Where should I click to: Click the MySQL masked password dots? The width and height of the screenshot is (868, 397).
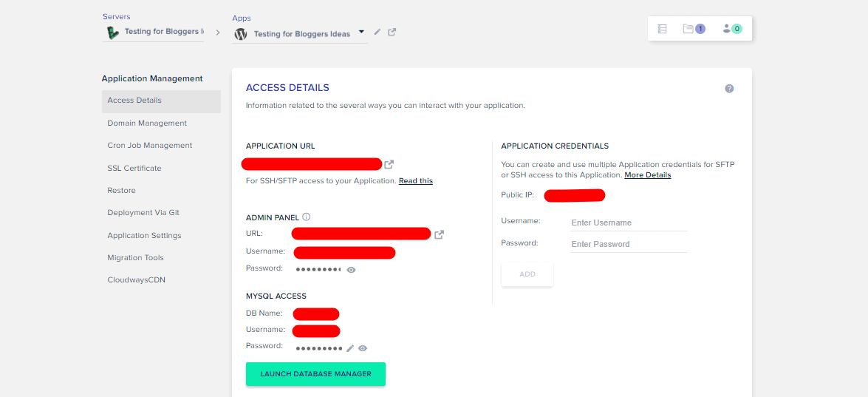tap(319, 348)
